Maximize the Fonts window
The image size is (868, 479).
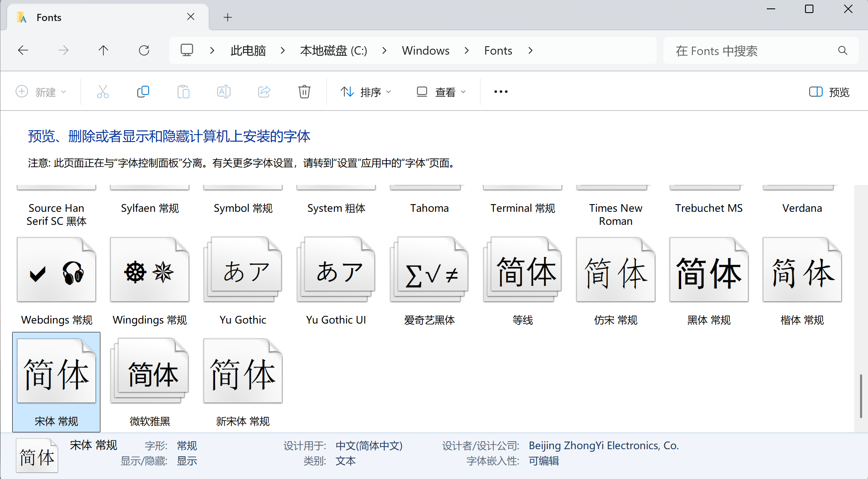[809, 9]
